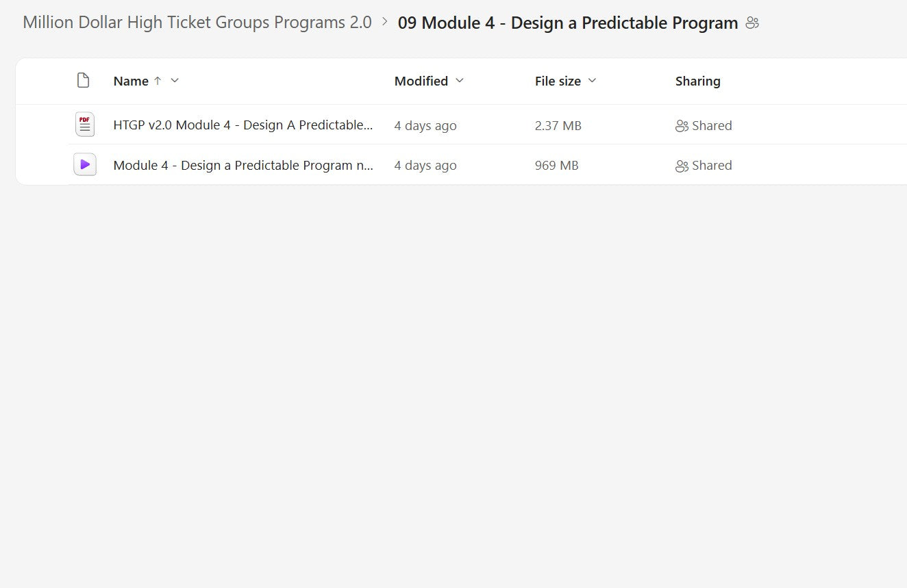Click the breadcrumb chevron separator
Viewport: 907px width, 588px height.
click(385, 23)
